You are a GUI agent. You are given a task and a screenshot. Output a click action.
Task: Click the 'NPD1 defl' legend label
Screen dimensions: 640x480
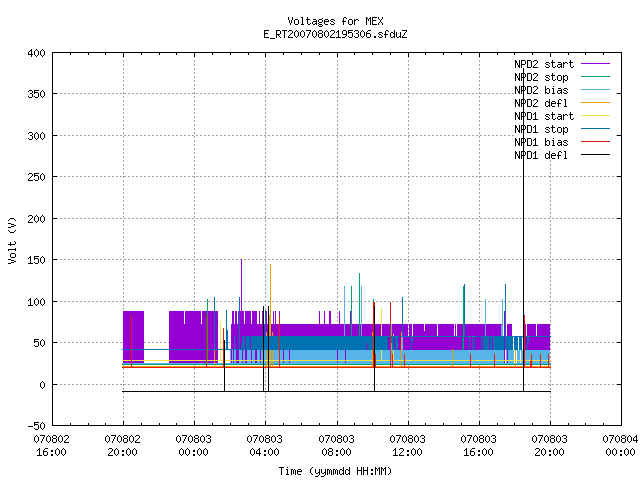pos(541,156)
